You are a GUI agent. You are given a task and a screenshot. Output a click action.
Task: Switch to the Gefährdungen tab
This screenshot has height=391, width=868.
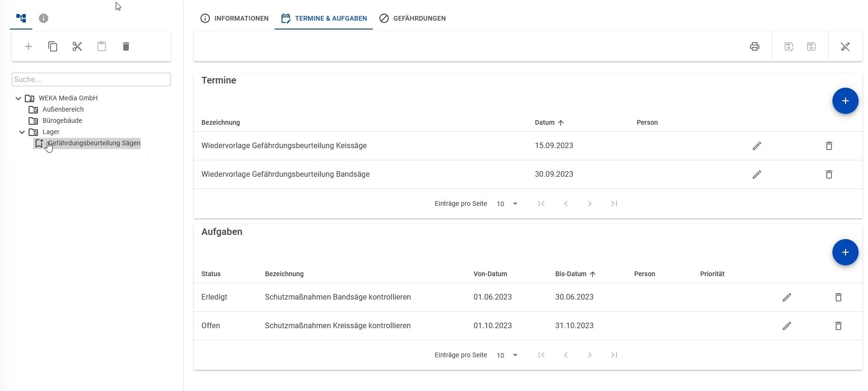tap(413, 18)
